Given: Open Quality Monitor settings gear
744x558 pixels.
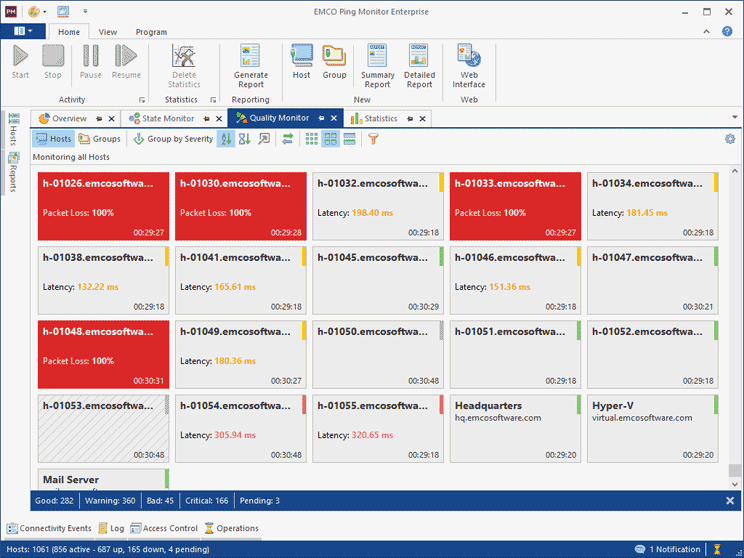Looking at the screenshot, I should [x=730, y=139].
